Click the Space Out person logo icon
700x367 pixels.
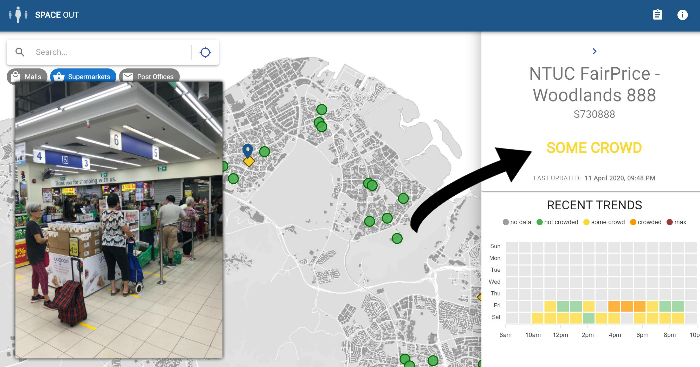[x=18, y=15]
